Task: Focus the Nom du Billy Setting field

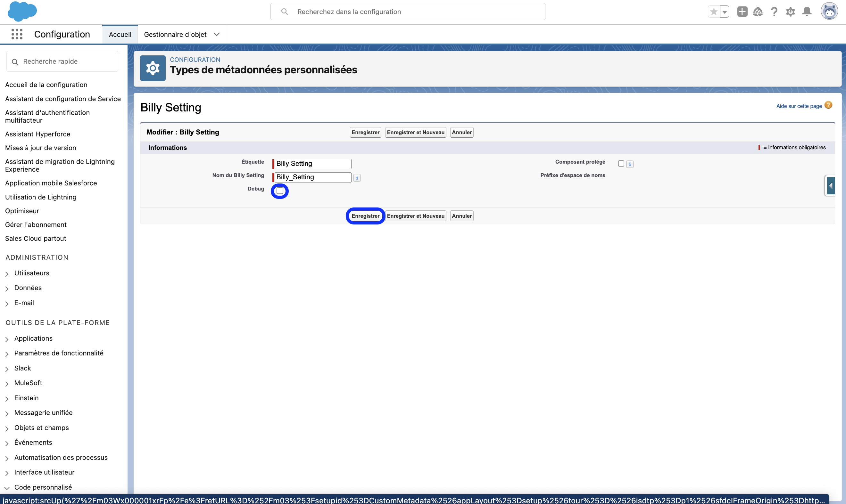Action: 313,177
